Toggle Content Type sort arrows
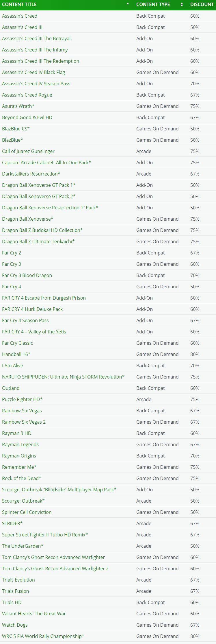216x644 pixels. 182,4
